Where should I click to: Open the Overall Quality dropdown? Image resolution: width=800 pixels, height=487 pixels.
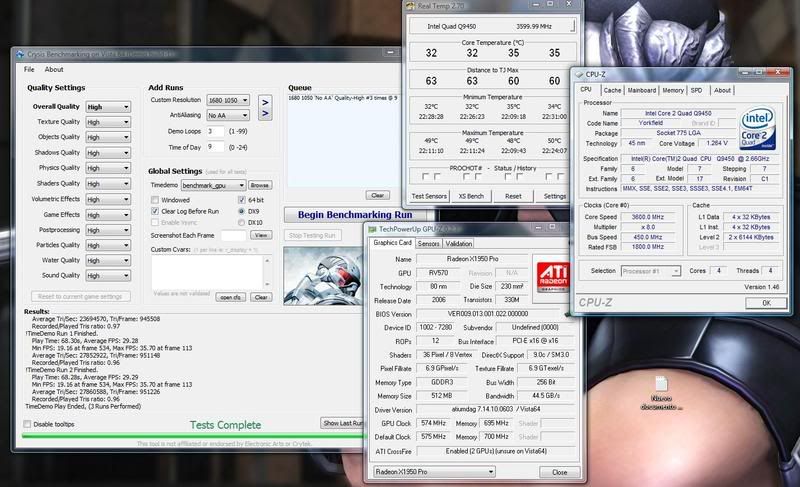108,107
